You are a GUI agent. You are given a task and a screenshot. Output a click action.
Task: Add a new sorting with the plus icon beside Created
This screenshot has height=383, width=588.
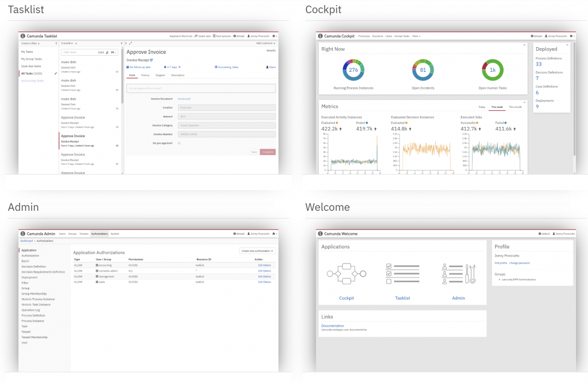click(76, 43)
